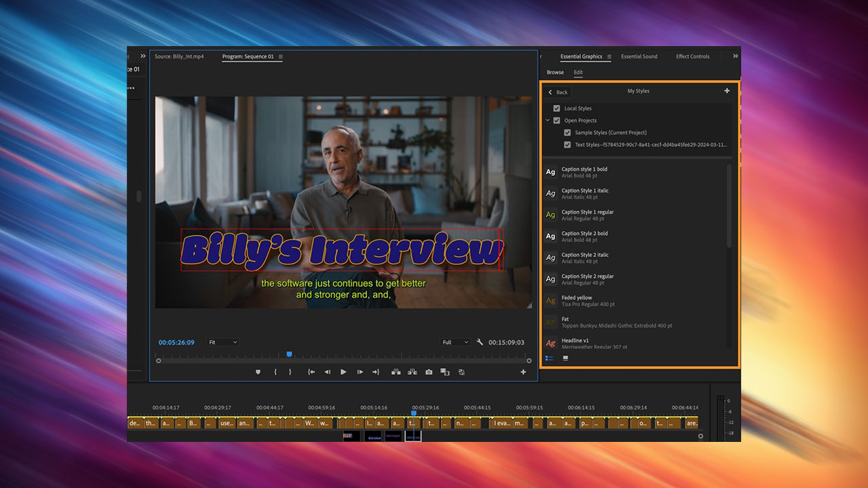The height and width of the screenshot is (488, 868).
Task: Click the Extract icon in the transport bar
Action: tap(412, 371)
